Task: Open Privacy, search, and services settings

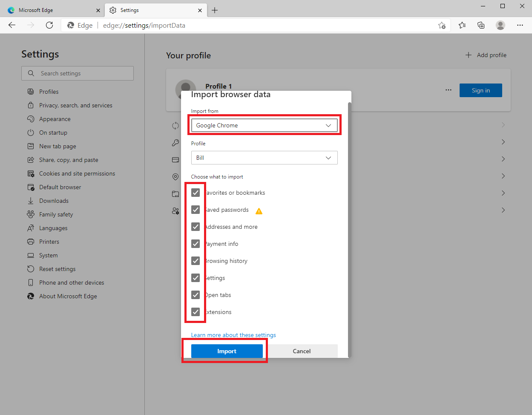Action: [76, 105]
